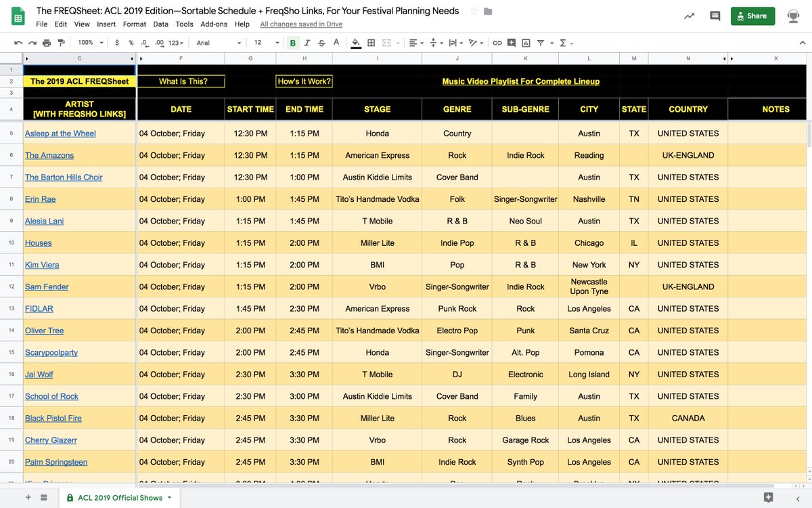Open the File menu
This screenshot has width=812, height=508.
pos(42,24)
